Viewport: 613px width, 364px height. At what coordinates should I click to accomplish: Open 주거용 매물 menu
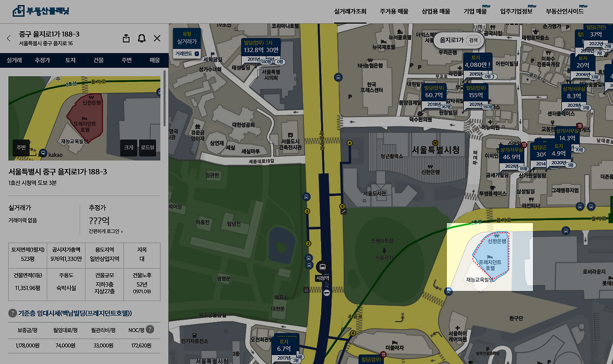tap(394, 11)
